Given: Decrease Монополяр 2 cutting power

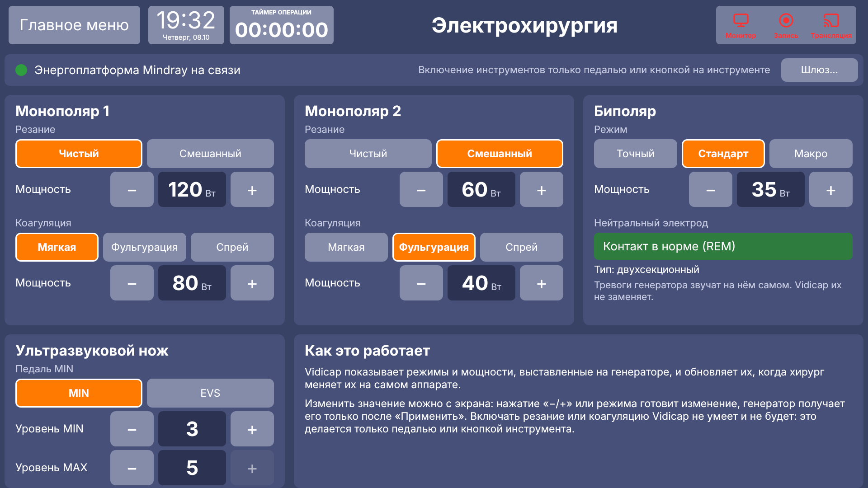Looking at the screenshot, I should point(421,189).
